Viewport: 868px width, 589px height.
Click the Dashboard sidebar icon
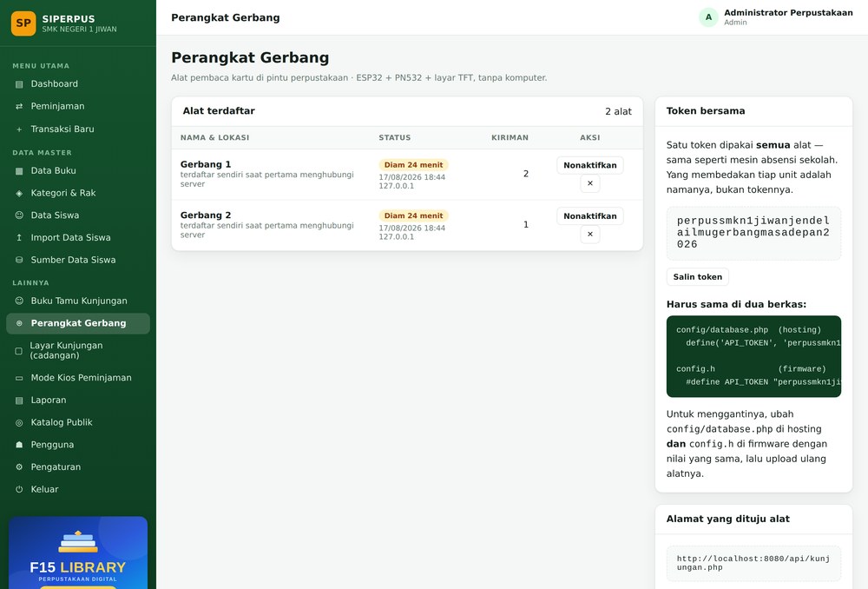click(19, 84)
